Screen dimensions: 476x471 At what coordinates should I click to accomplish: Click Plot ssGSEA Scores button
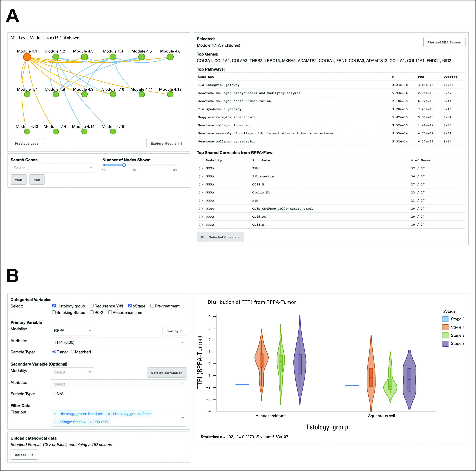pos(444,42)
